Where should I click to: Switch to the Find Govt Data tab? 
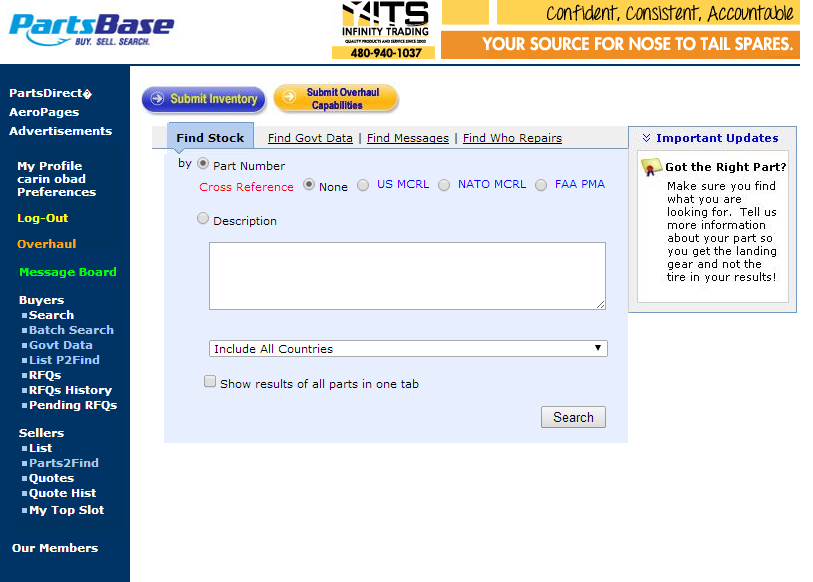point(310,138)
